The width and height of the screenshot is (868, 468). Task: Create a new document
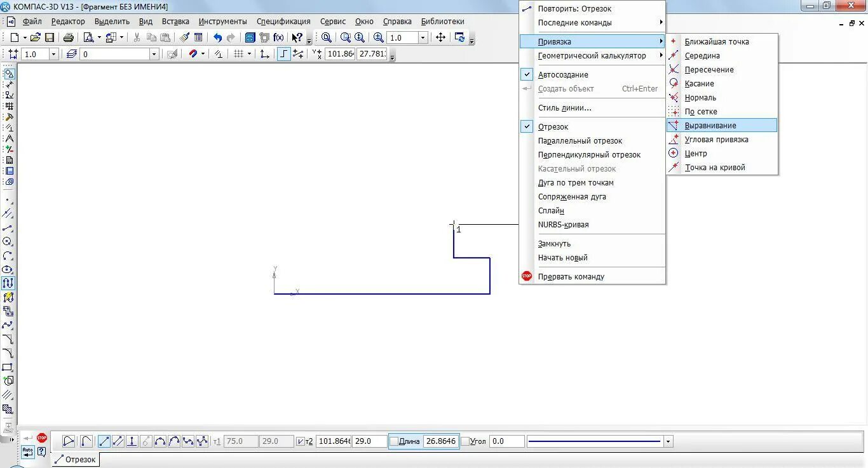[x=14, y=37]
